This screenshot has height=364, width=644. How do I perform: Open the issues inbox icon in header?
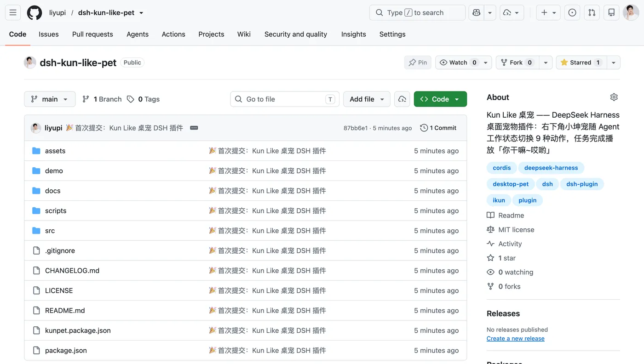point(572,13)
